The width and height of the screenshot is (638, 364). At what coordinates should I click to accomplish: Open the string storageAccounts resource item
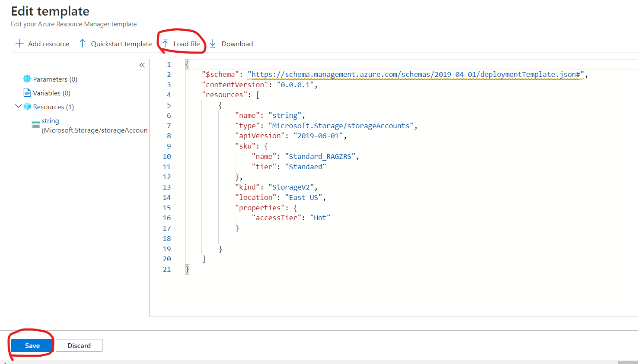pos(94,126)
